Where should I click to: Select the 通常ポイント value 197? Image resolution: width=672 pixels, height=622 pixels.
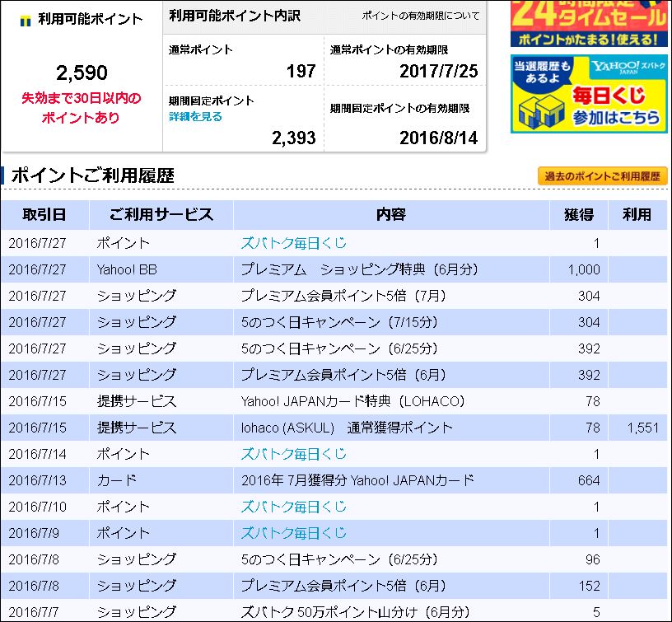click(301, 71)
